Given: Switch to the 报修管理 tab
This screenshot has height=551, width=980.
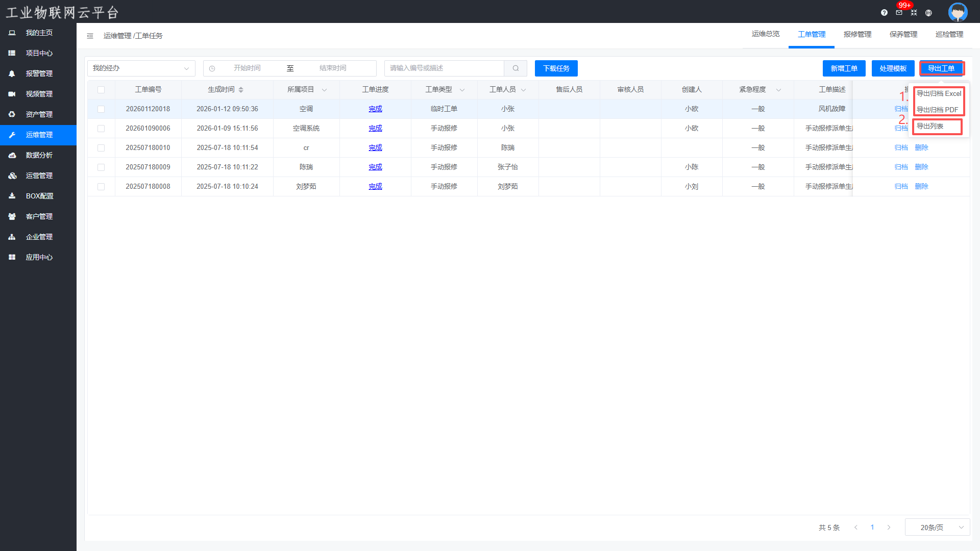Looking at the screenshot, I should tap(857, 34).
